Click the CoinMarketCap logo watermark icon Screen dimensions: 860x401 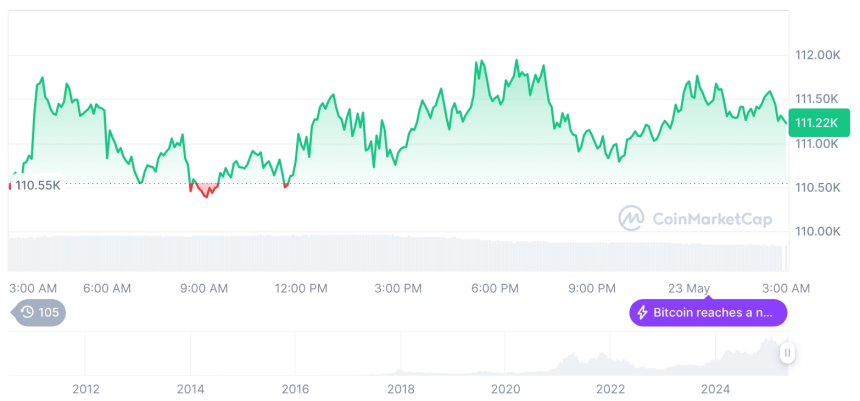click(x=631, y=217)
